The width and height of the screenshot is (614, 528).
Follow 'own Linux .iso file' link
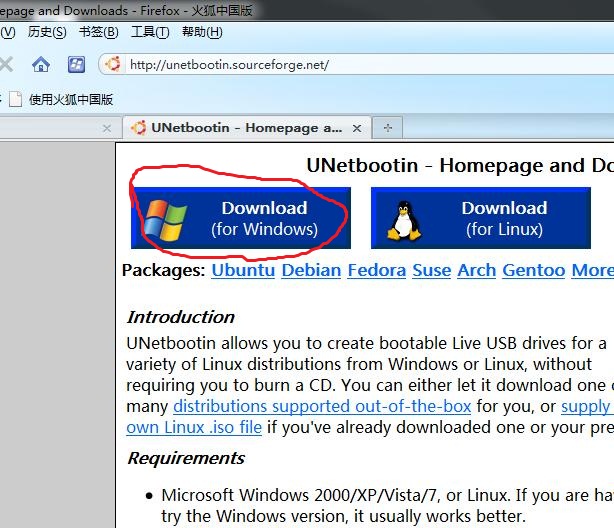[194, 427]
